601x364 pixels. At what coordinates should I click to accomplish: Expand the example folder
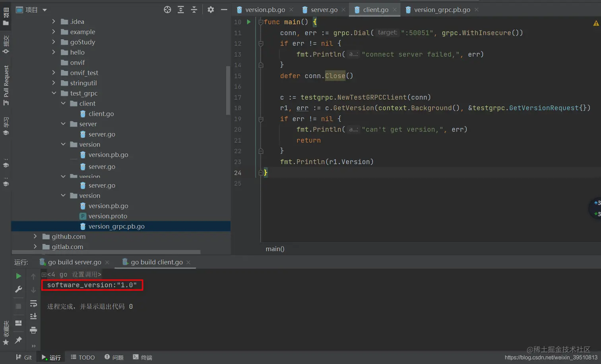(x=54, y=32)
